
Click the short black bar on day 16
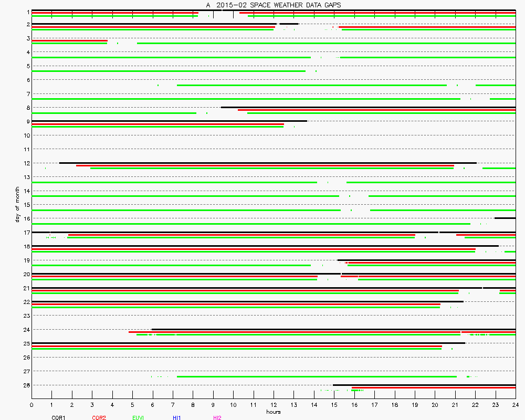505,218
